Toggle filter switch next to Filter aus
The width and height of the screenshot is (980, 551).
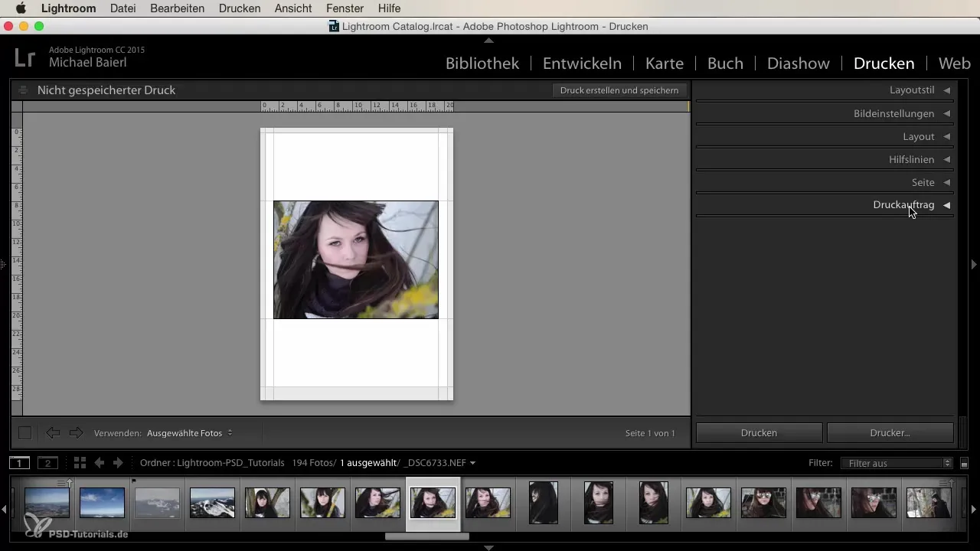(965, 463)
